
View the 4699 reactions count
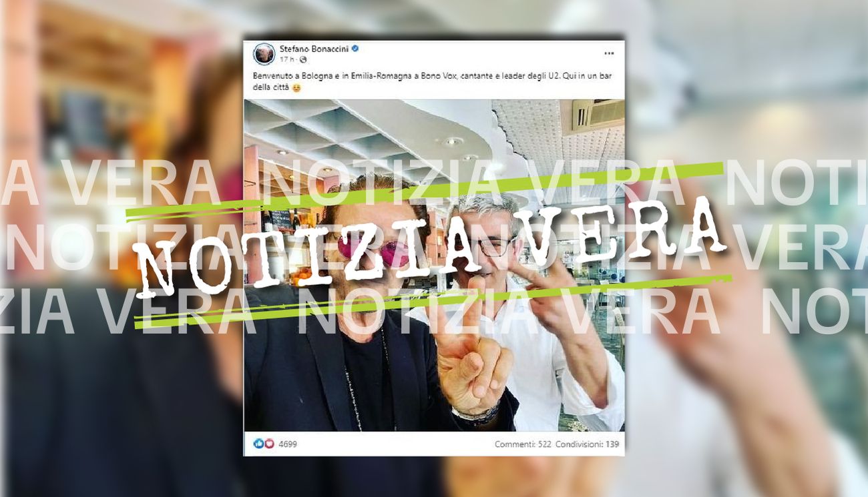[x=287, y=443]
